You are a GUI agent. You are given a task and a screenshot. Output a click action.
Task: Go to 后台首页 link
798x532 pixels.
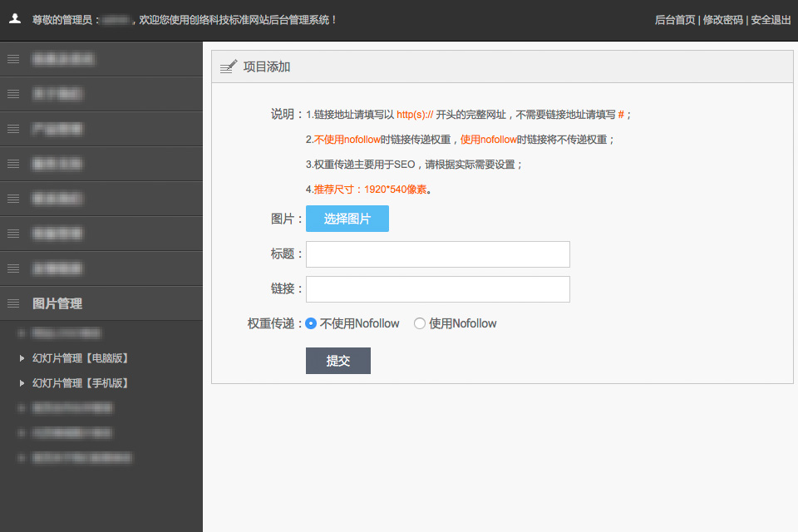pos(674,20)
